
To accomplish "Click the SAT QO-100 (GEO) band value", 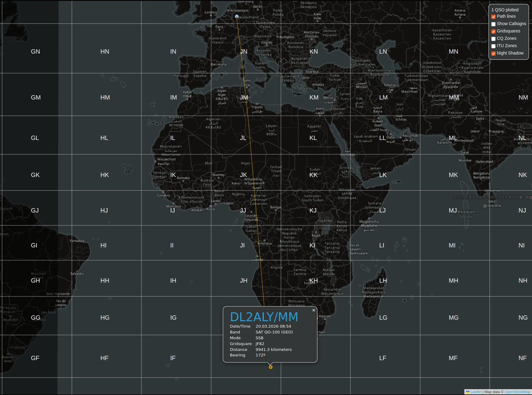I will point(274,332).
